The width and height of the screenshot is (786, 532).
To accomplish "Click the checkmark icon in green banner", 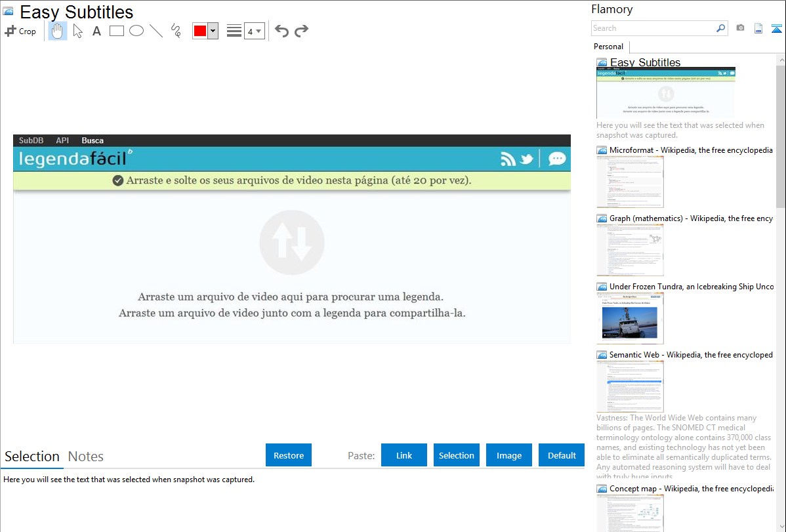I will click(x=118, y=180).
